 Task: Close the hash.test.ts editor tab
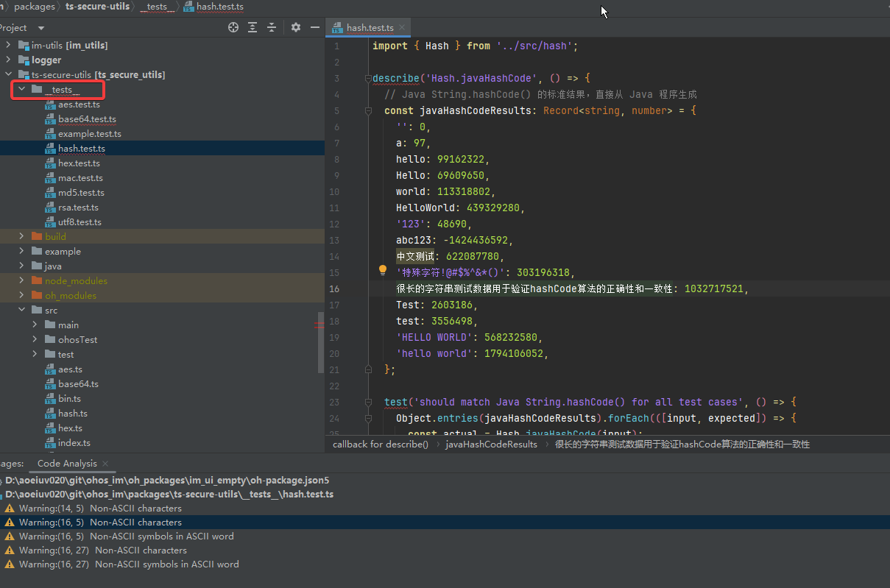point(401,28)
